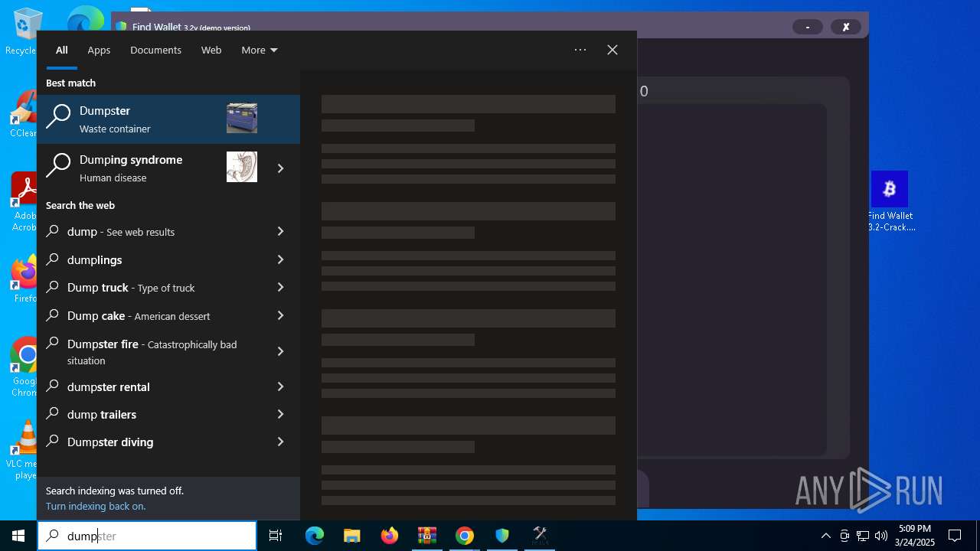Expand the Dump truck suggestion arrow
This screenshot has height=551, width=980.
[x=280, y=287]
